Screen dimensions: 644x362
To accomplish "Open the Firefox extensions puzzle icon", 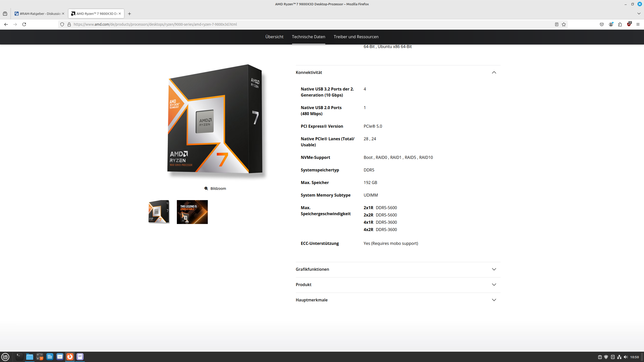I will coord(620,24).
